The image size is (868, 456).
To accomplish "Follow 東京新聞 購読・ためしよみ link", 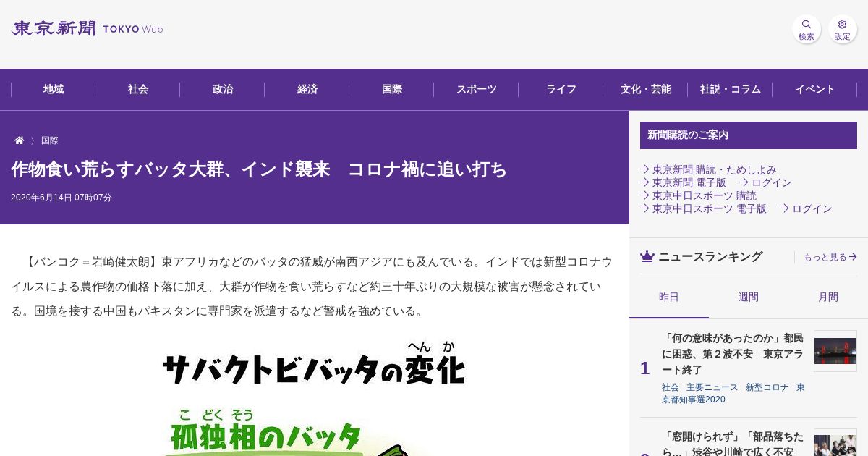I will point(708,169).
